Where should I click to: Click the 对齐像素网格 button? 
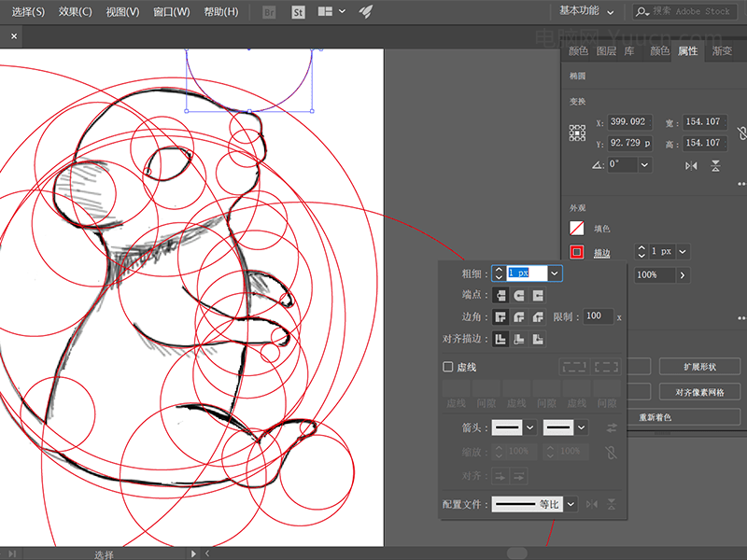699,392
